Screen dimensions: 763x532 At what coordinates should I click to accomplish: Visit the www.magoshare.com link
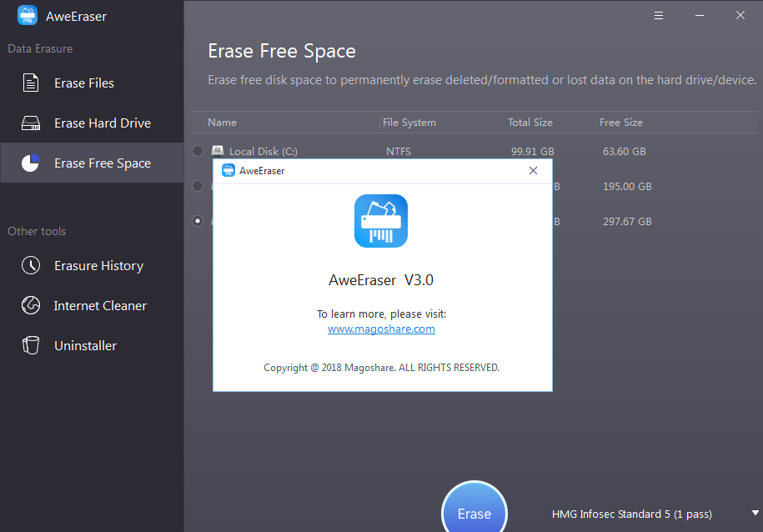coord(381,329)
